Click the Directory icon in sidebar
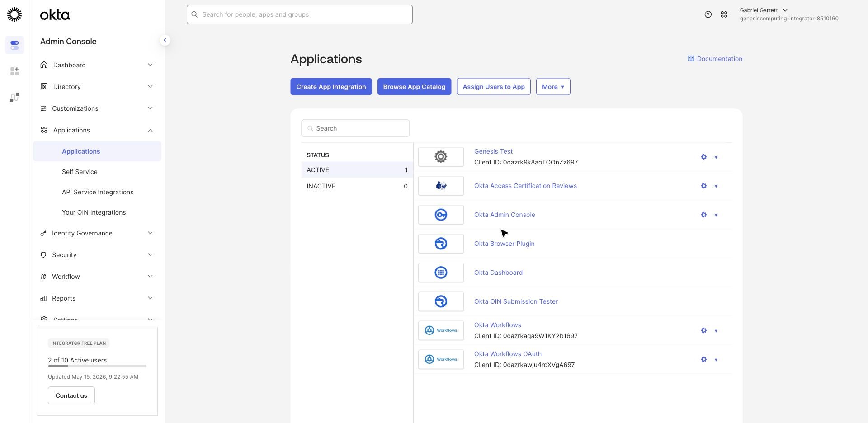This screenshot has height=423, width=868. coord(44,86)
